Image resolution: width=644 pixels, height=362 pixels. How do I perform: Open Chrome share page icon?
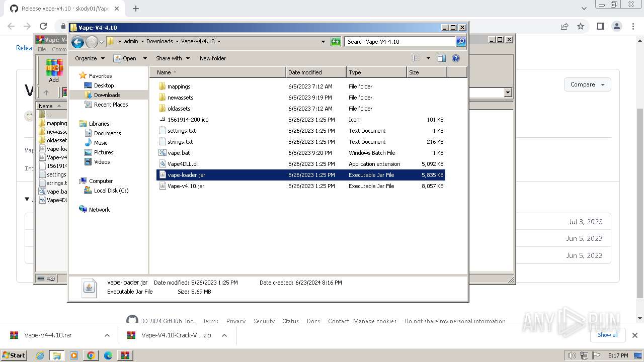565,26
